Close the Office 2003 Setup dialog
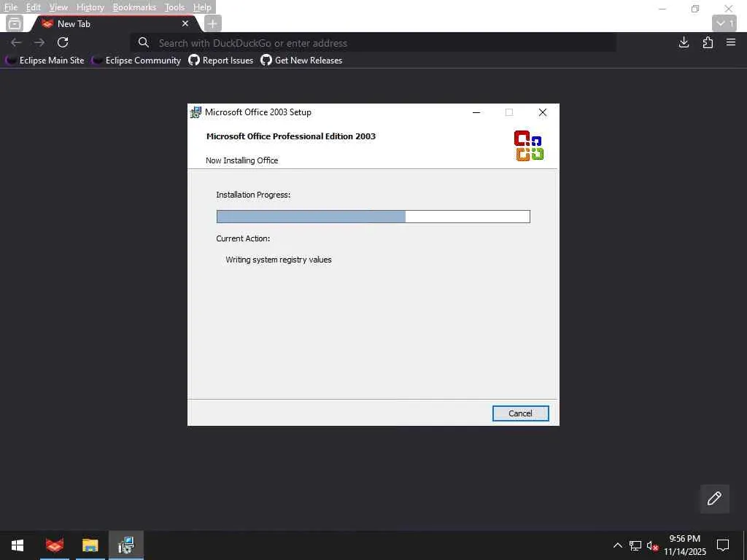This screenshot has height=560, width=747. [542, 112]
